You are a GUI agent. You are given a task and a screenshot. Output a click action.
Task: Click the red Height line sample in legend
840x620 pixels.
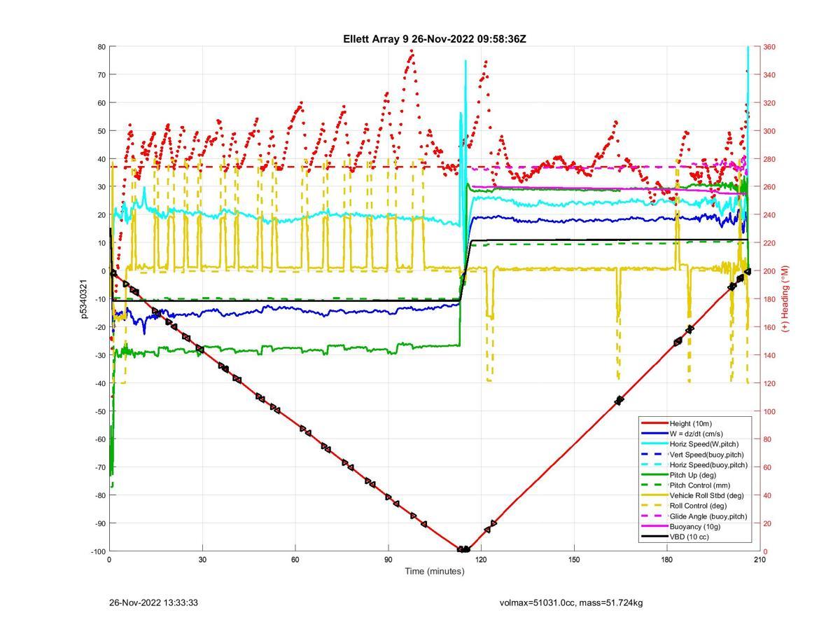(x=654, y=423)
